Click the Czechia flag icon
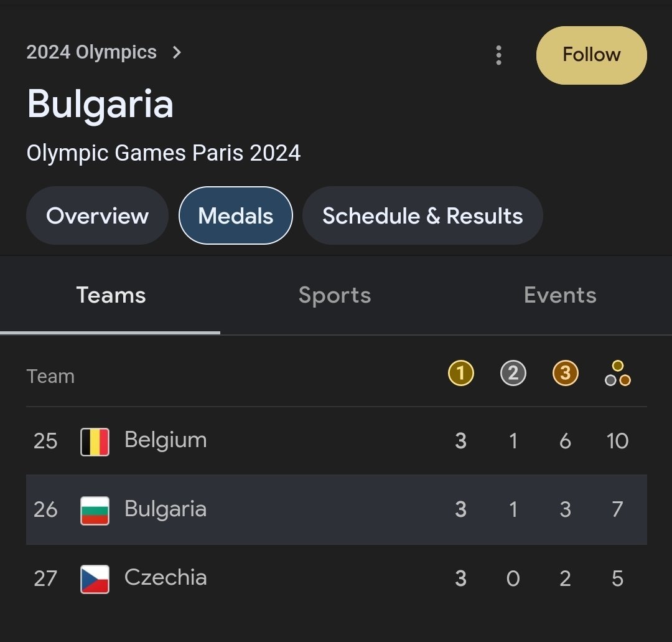 (95, 578)
